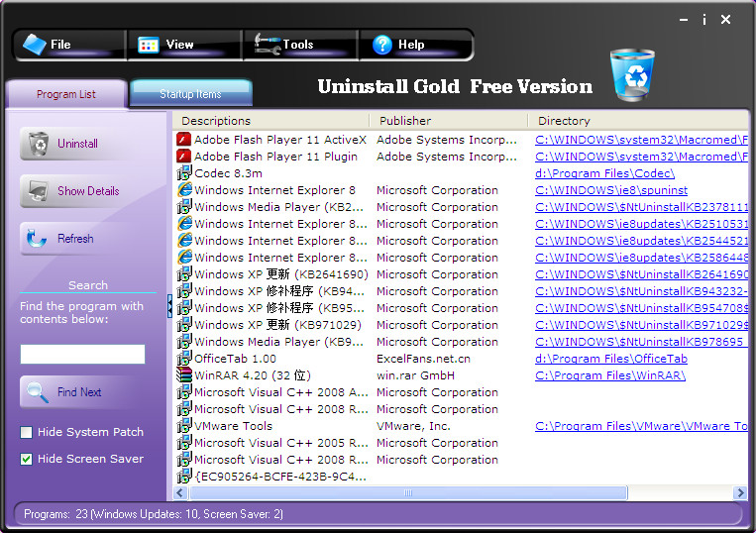Click the Codec 8.3m installer icon
The width and height of the screenshot is (756, 533).
tap(183, 173)
